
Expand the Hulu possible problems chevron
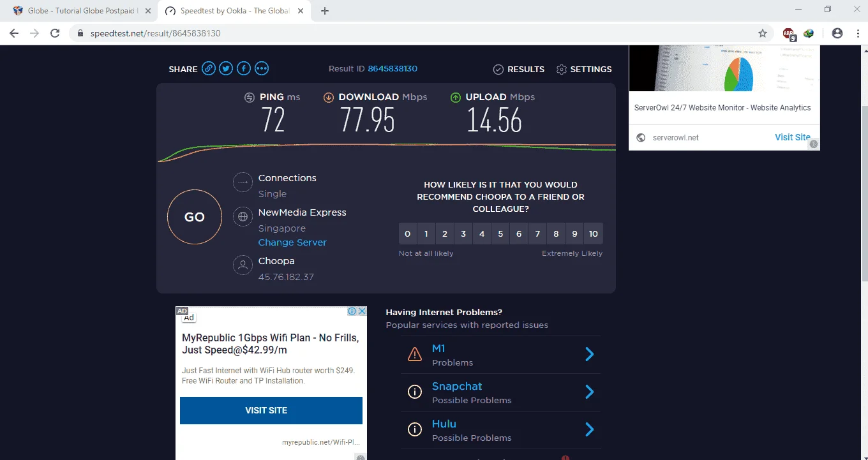click(x=590, y=429)
